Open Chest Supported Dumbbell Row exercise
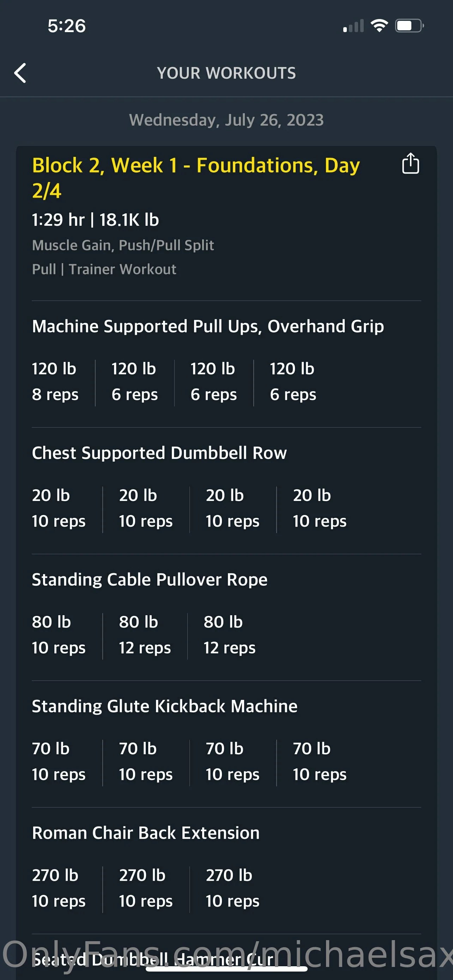The height and width of the screenshot is (980, 453). (159, 453)
